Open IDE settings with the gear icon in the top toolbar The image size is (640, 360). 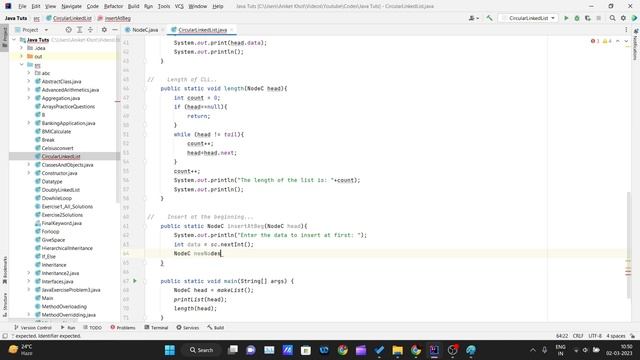623,18
